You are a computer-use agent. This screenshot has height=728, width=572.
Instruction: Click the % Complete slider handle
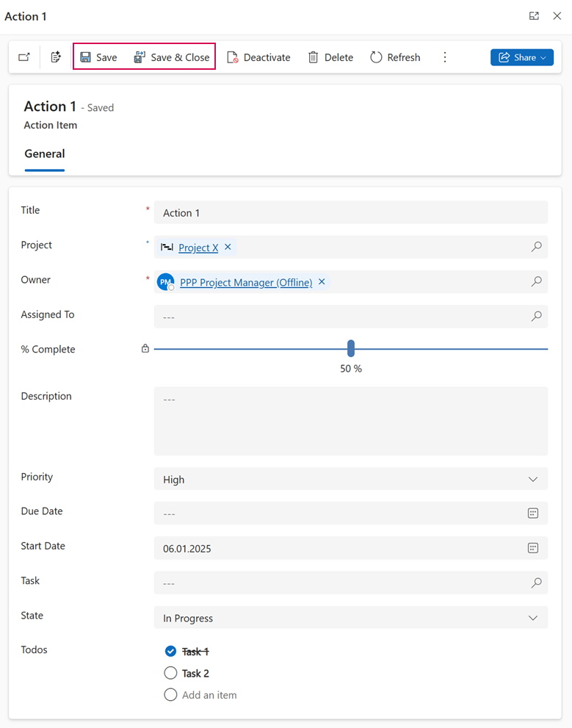[x=351, y=349]
